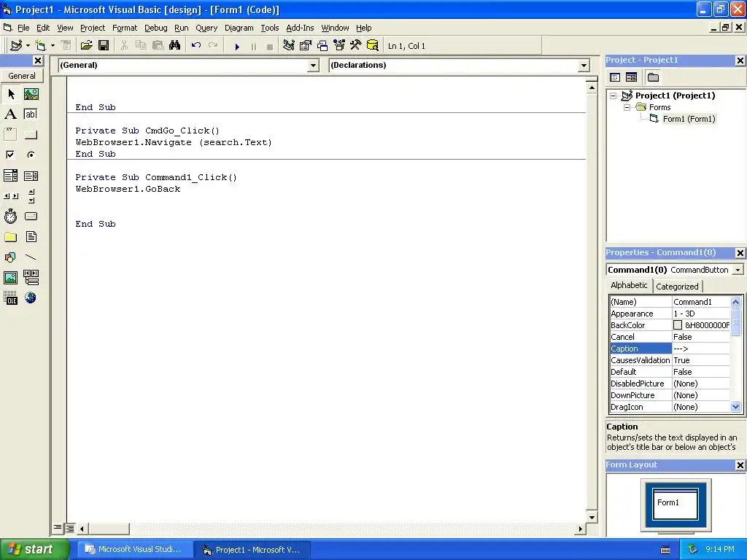Switch to Procedure View
747x560 pixels.
coord(58,528)
